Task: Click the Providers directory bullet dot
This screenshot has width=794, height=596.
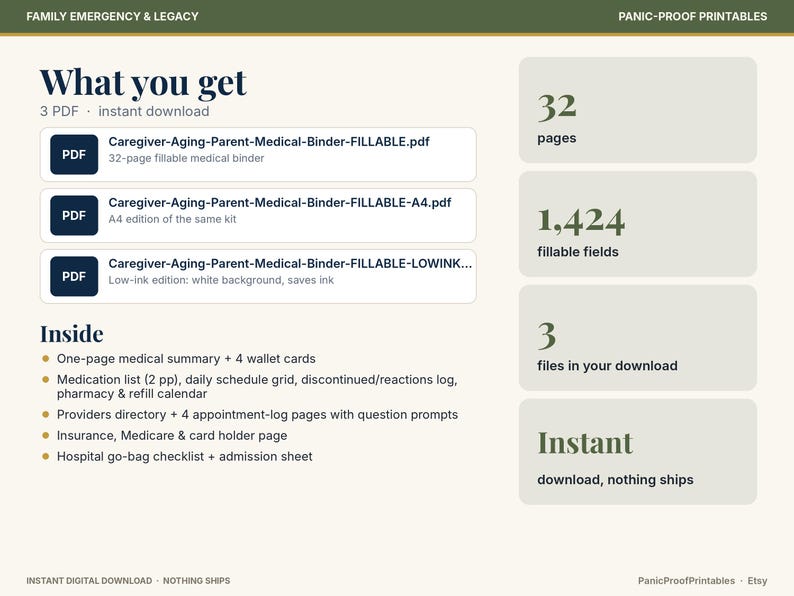Action: pyautogui.click(x=46, y=414)
